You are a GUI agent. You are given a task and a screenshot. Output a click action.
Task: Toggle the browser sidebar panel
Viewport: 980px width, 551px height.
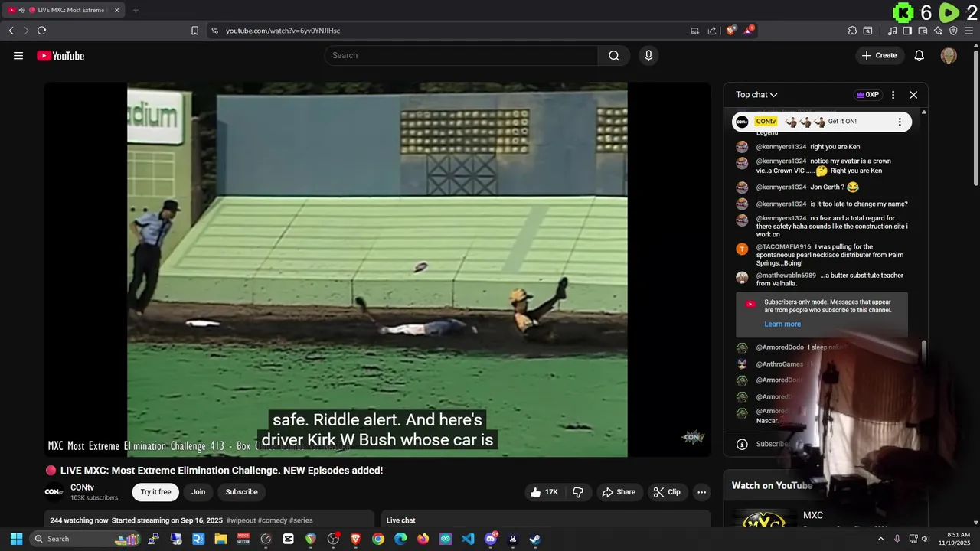907,31
